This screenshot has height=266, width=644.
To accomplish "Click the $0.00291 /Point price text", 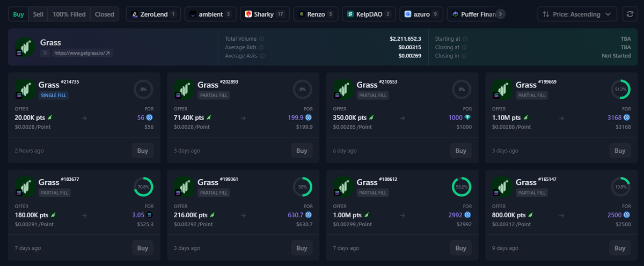I will (x=34, y=224).
